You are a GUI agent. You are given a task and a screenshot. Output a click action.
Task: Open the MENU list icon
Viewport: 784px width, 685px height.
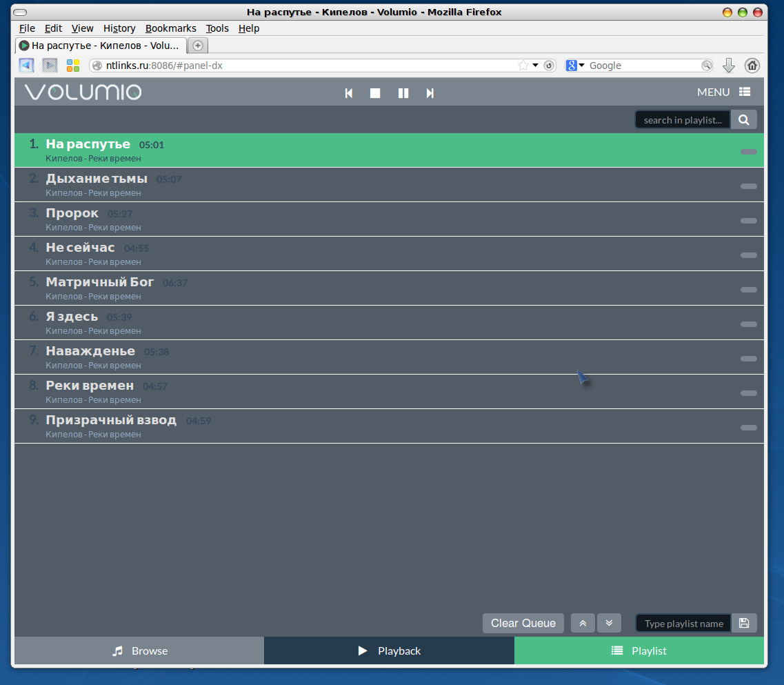tap(745, 92)
